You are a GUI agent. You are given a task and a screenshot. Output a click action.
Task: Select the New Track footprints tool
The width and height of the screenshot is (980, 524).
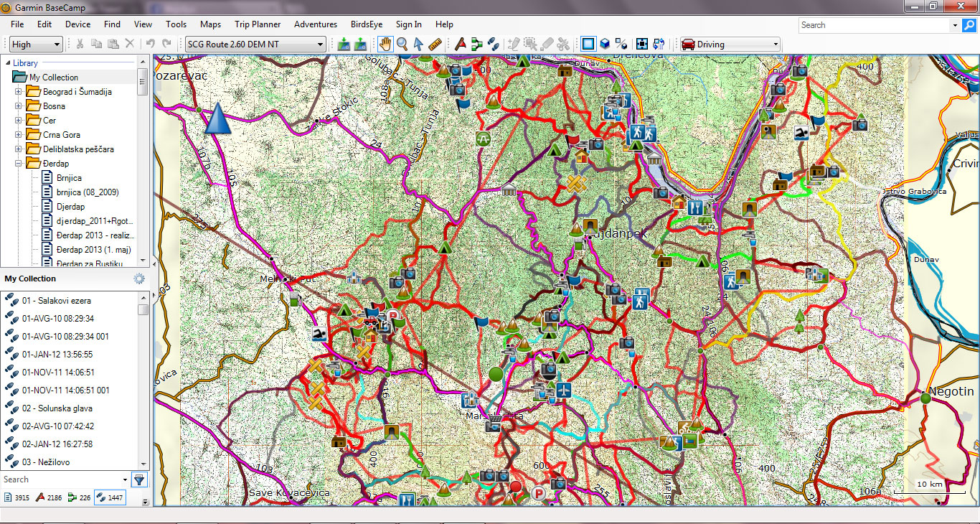click(493, 45)
